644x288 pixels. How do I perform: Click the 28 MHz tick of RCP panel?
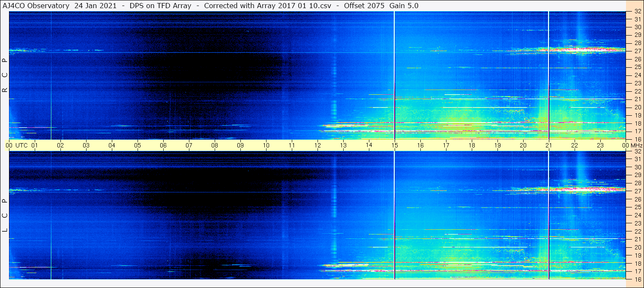pyautogui.click(x=637, y=43)
